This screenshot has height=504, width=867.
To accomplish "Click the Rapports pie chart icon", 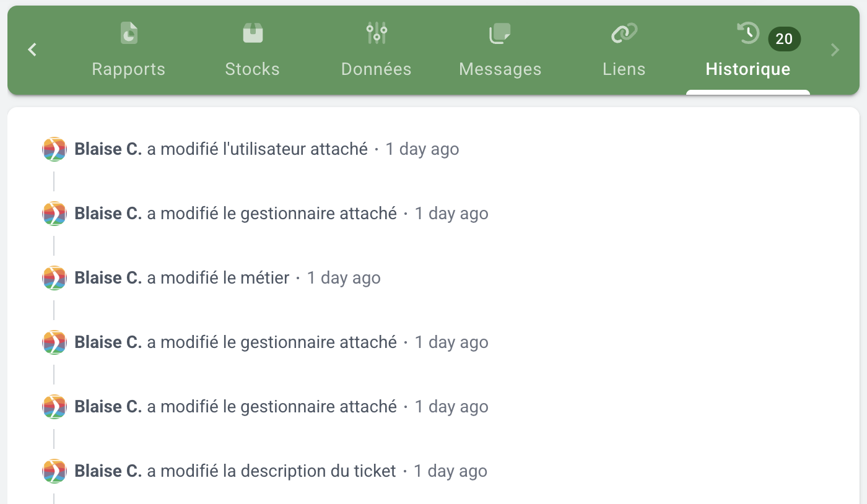I will click(x=129, y=33).
